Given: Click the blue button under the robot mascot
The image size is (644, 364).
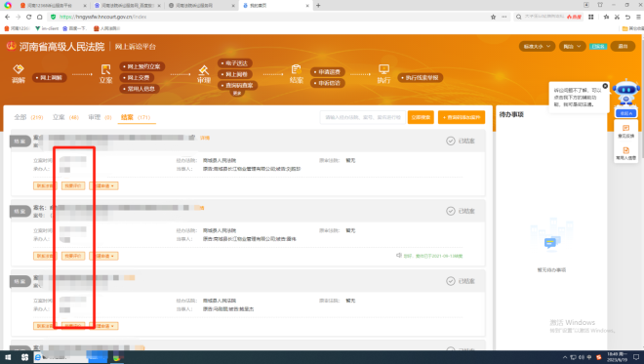Looking at the screenshot, I should point(625,113).
